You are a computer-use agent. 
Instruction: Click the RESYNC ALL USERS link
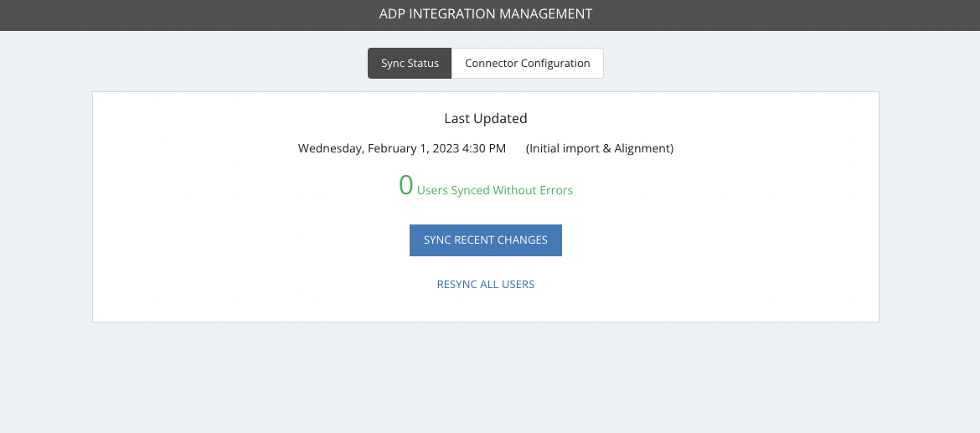pyautogui.click(x=486, y=284)
